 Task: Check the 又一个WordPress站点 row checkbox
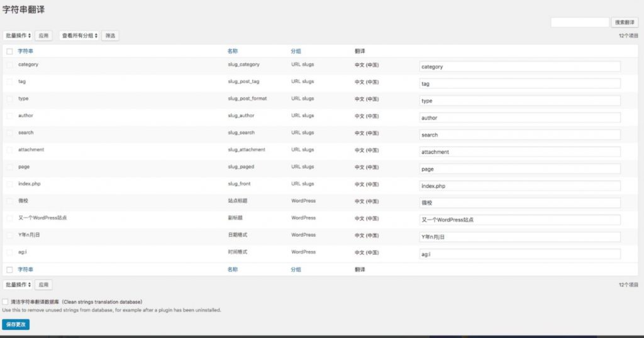(9, 218)
